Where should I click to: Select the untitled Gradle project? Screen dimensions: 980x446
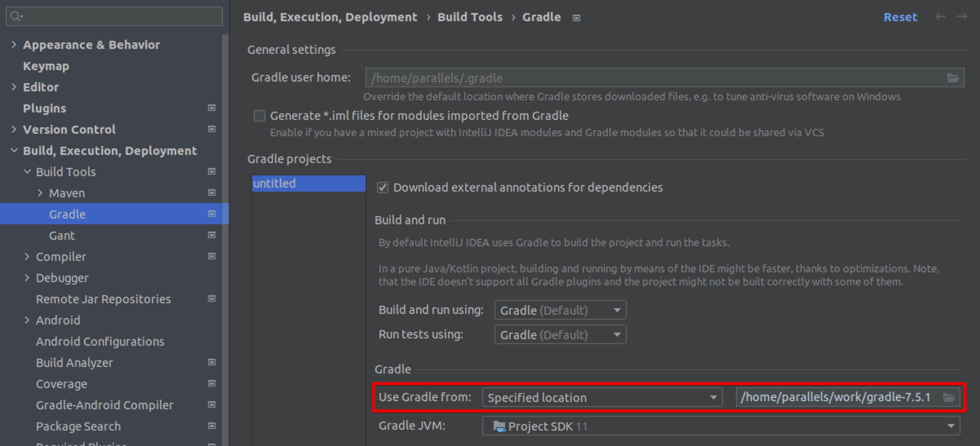pos(308,183)
